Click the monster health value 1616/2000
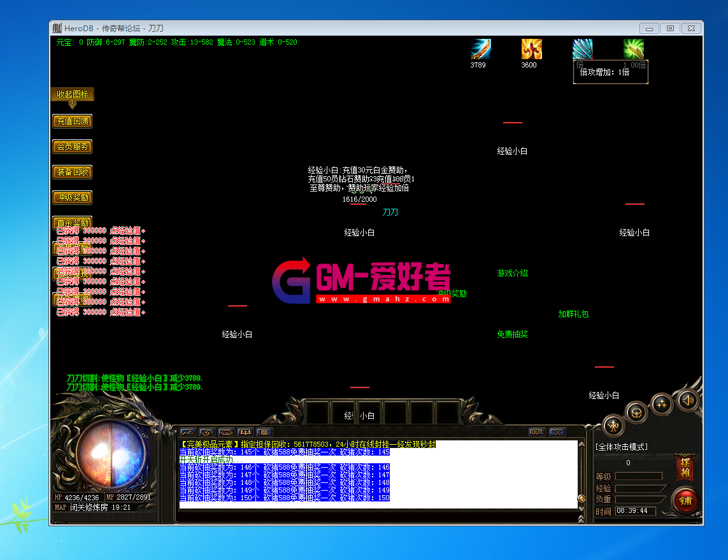Screen dimensions: 728x560 [359, 200]
